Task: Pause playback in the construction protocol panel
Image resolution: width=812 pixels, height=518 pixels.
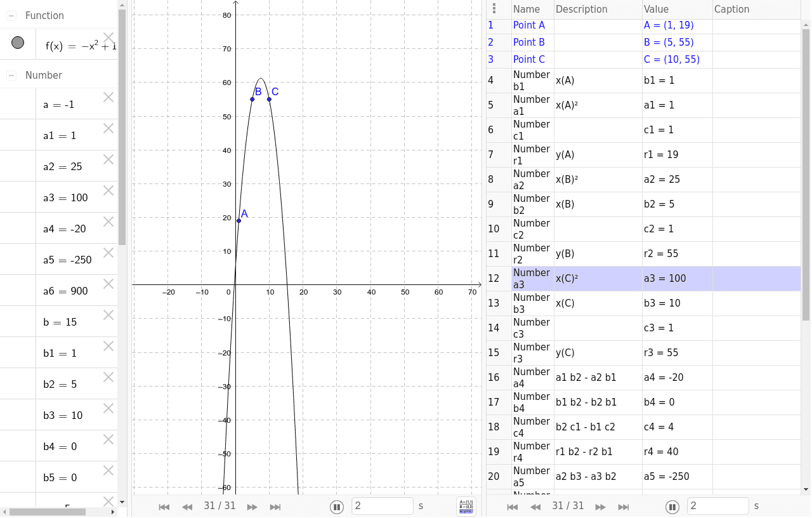Action: pyautogui.click(x=672, y=507)
